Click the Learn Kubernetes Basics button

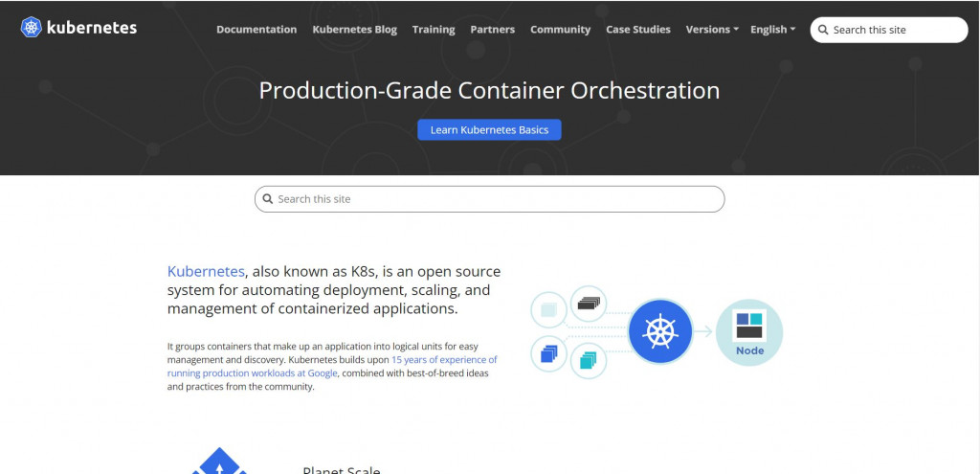tap(489, 129)
